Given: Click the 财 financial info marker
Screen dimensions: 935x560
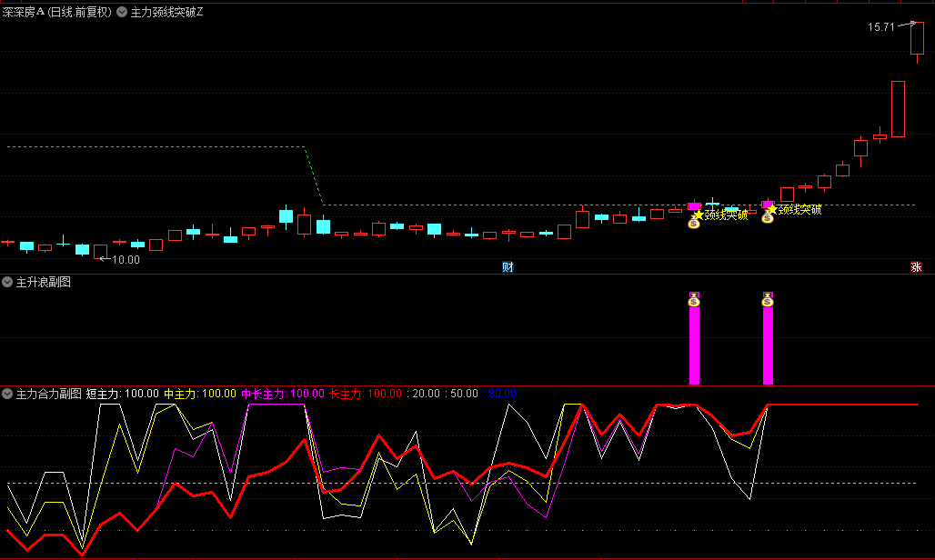Looking at the screenshot, I should (508, 267).
